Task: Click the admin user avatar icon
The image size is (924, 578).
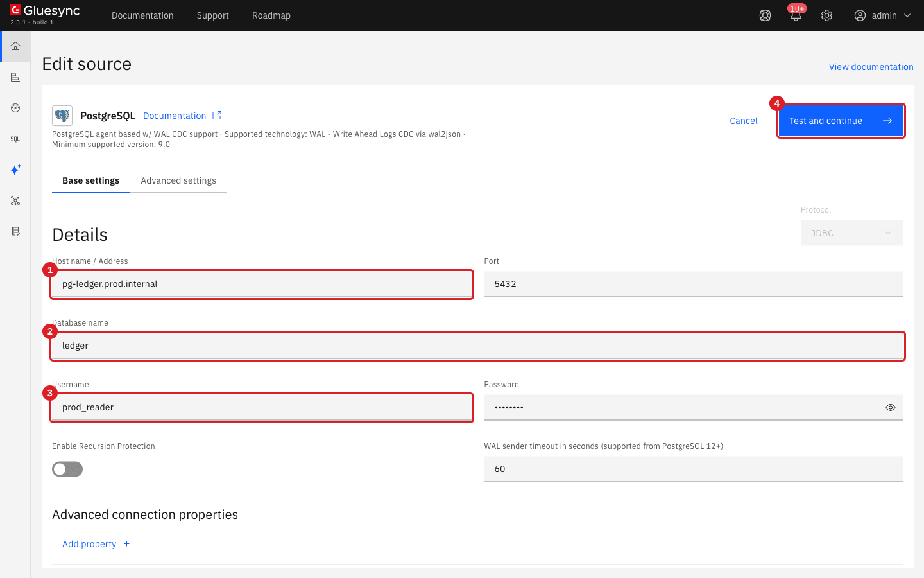Action: [860, 15]
